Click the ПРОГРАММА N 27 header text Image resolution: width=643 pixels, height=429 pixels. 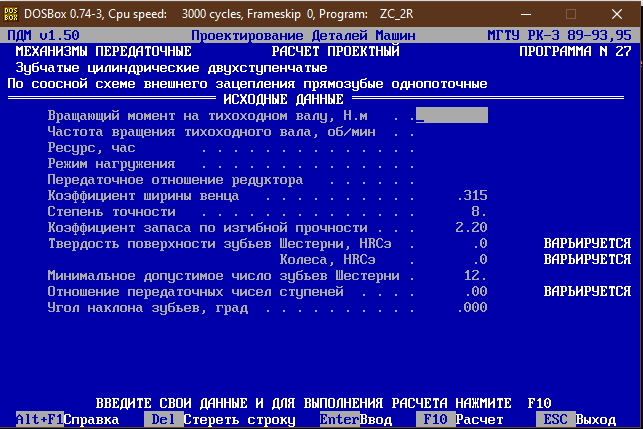[x=575, y=51]
